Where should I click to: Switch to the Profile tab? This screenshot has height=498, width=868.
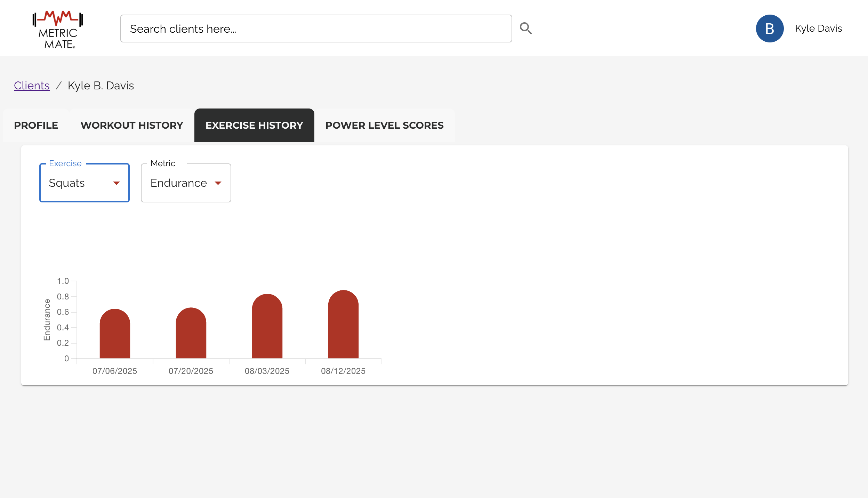click(x=36, y=125)
